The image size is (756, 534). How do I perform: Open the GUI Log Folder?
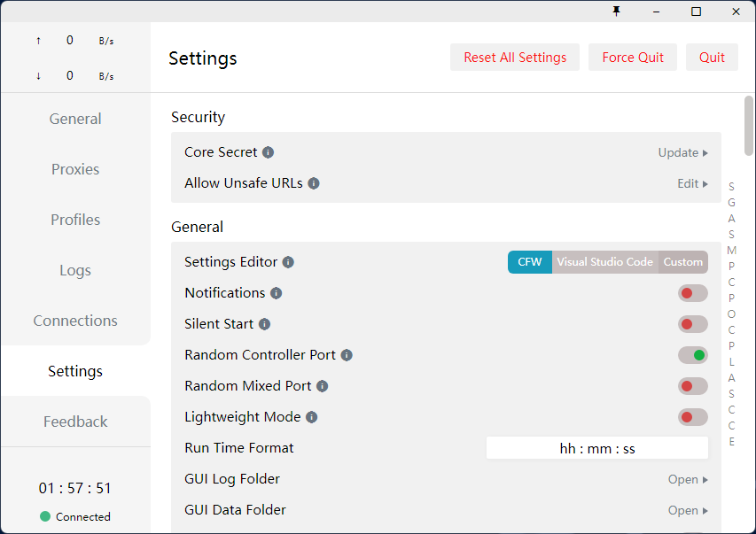tap(688, 479)
